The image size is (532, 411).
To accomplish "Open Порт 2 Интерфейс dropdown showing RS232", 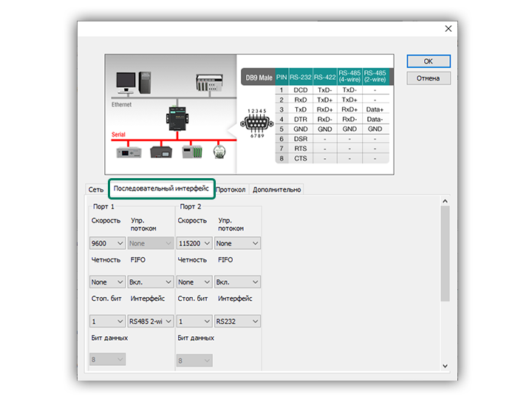I will click(x=237, y=322).
